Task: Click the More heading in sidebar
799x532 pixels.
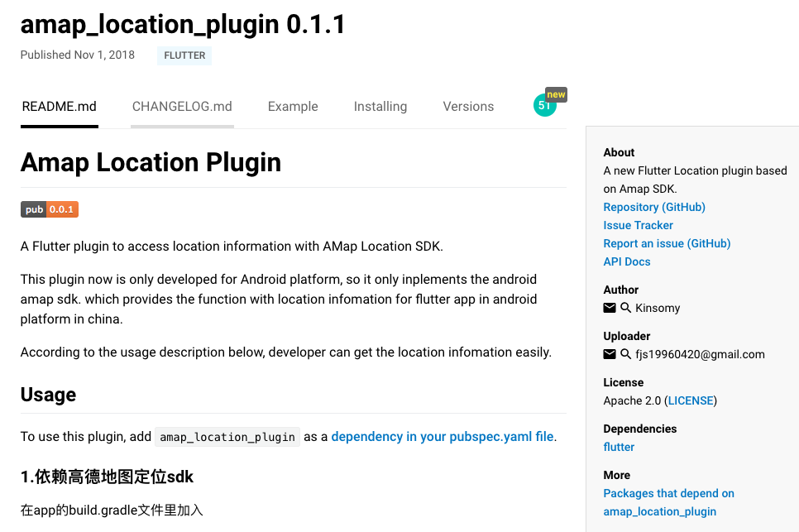Action: click(616, 475)
